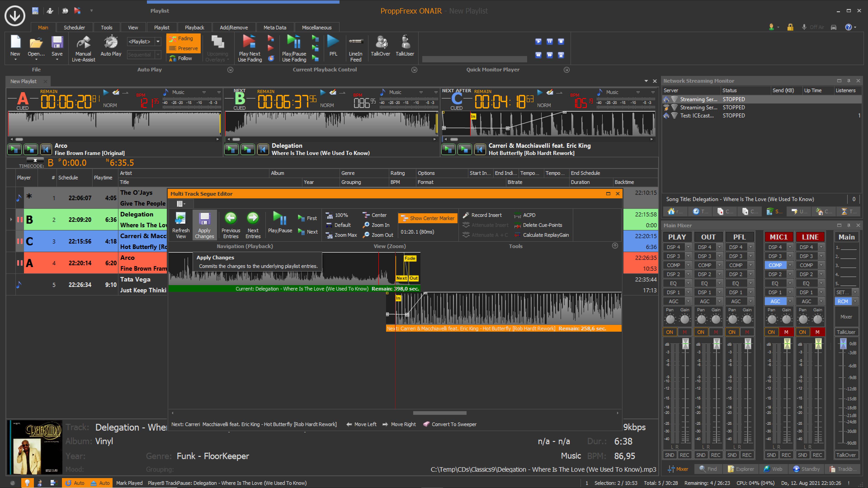868x488 pixels.
Task: Open the Scheduler ribbon tab
Action: [74, 28]
